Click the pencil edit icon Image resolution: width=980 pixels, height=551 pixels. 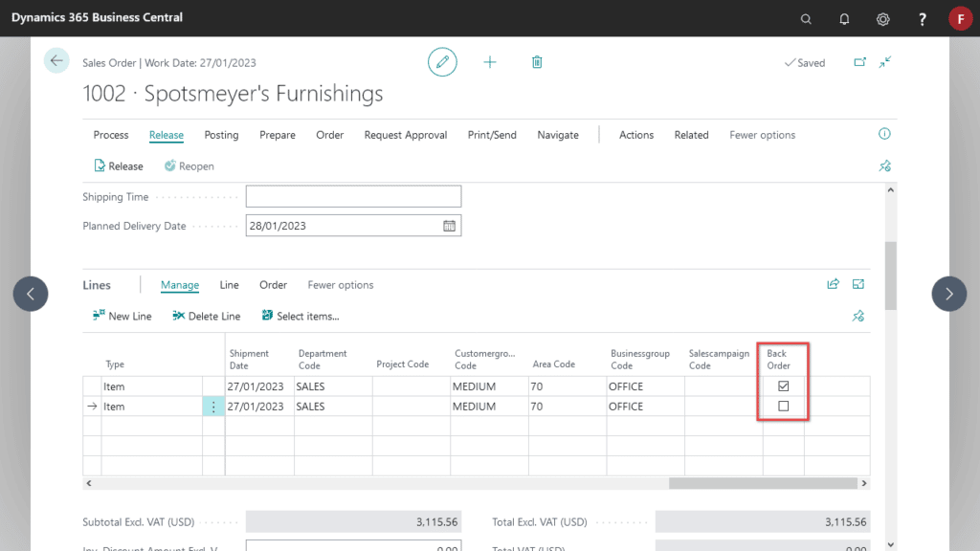pyautogui.click(x=442, y=62)
